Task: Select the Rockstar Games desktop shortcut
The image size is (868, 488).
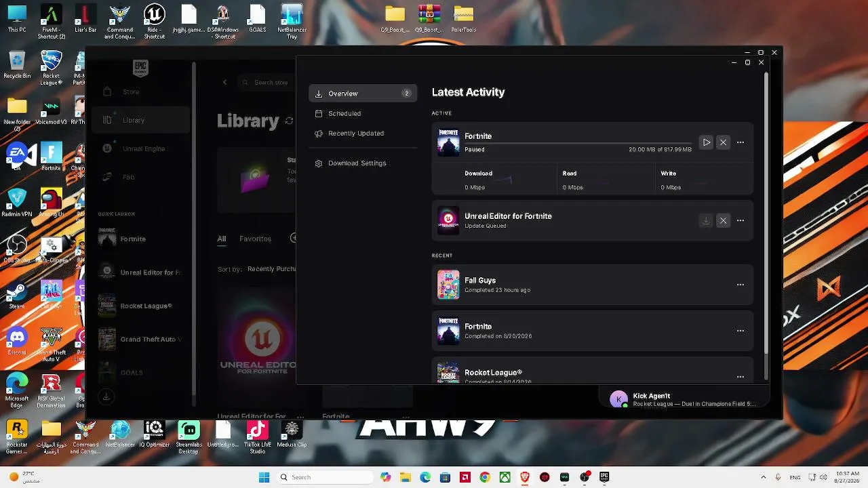Action: (17, 438)
